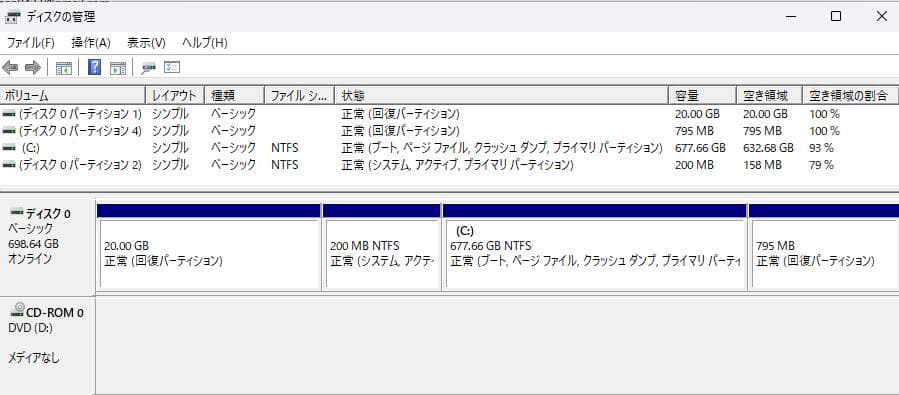The width and height of the screenshot is (899, 395).
Task: Click the 698.64 GB disk size text
Action: click(33, 244)
